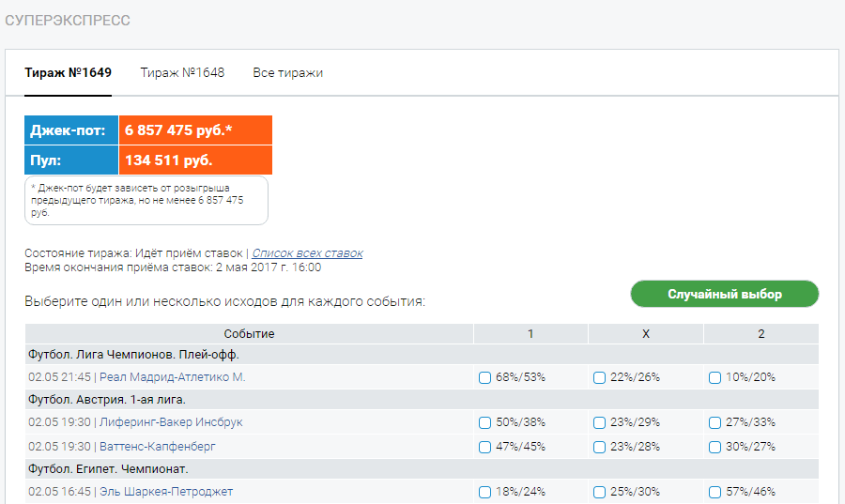845x504 pixels.
Task: Switch to the Тираж №1648 tab
Action: [x=182, y=72]
